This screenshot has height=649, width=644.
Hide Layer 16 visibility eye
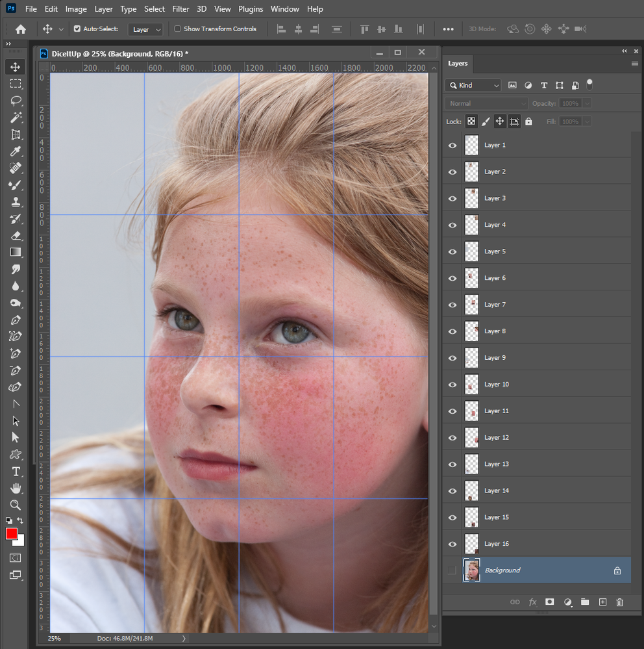[452, 544]
